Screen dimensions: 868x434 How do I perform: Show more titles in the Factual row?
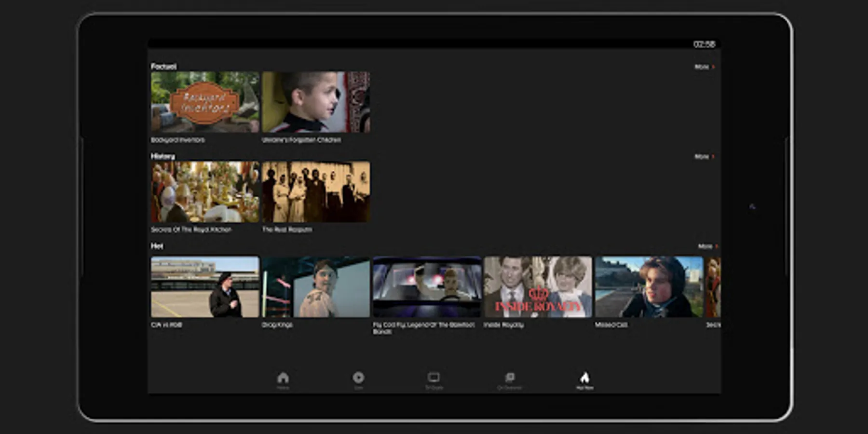[705, 67]
